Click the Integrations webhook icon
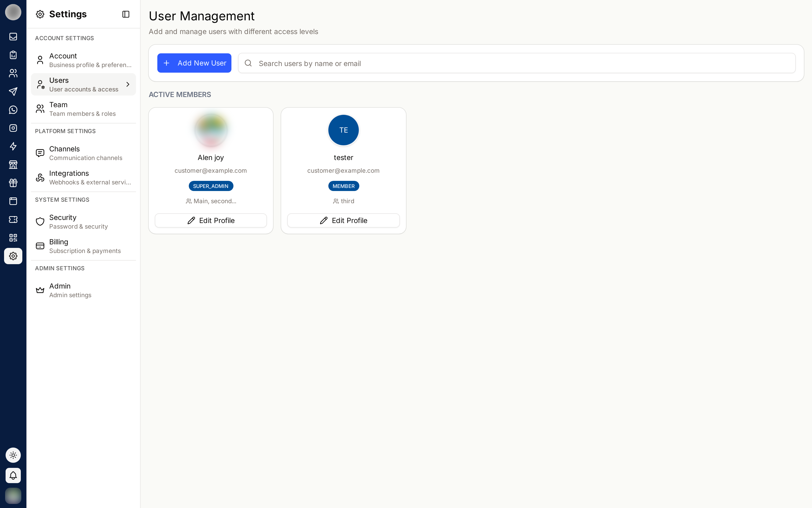The height and width of the screenshot is (508, 812). (40, 177)
